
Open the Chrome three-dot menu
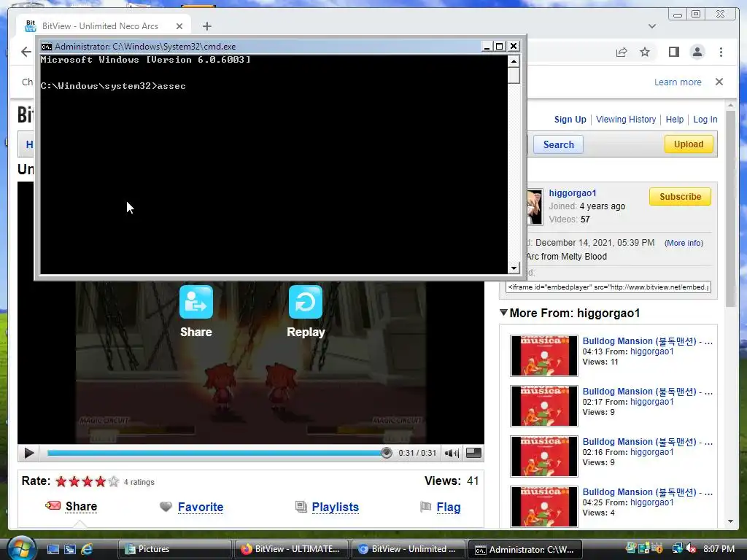pyautogui.click(x=721, y=52)
